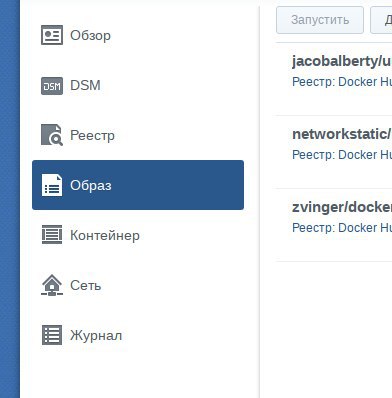The height and width of the screenshot is (398, 392).
Task: Go to the Реестр section
Action: click(x=138, y=135)
